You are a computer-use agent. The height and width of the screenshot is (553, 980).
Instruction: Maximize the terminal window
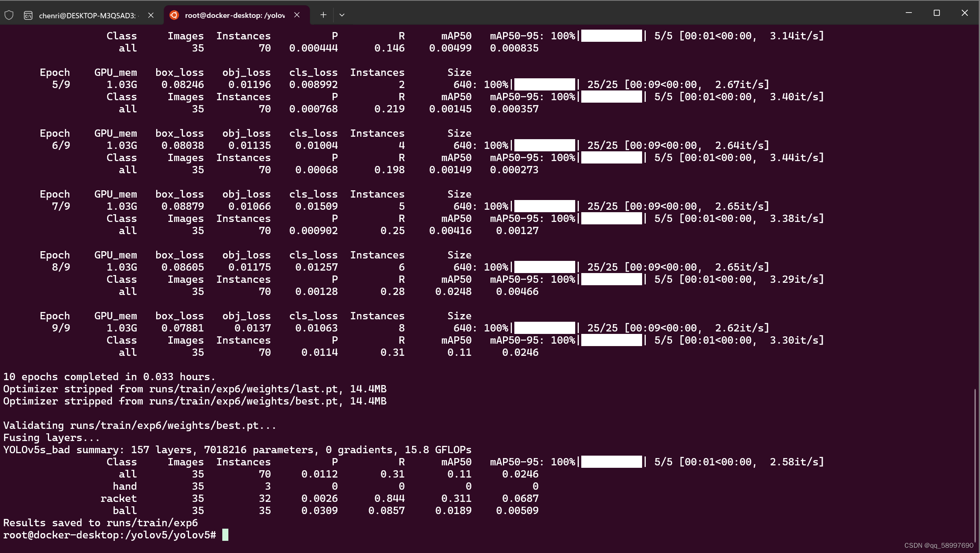937,13
